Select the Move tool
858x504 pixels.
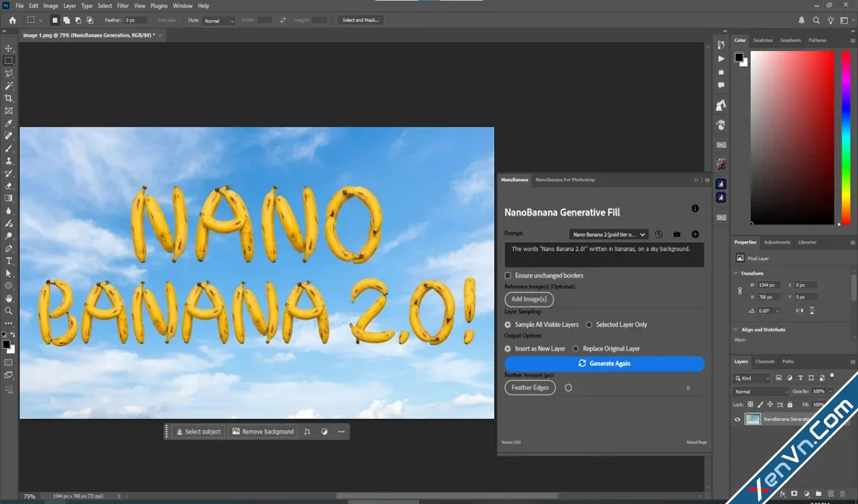[9, 48]
